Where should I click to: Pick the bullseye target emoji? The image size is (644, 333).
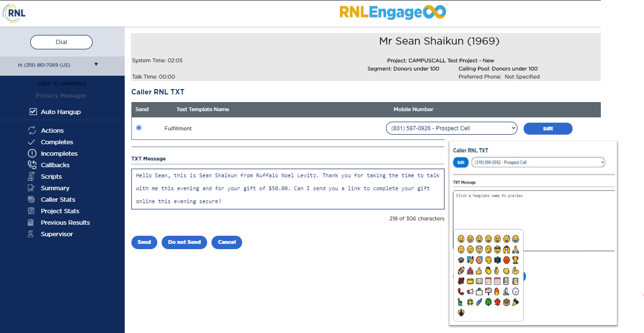point(479,260)
